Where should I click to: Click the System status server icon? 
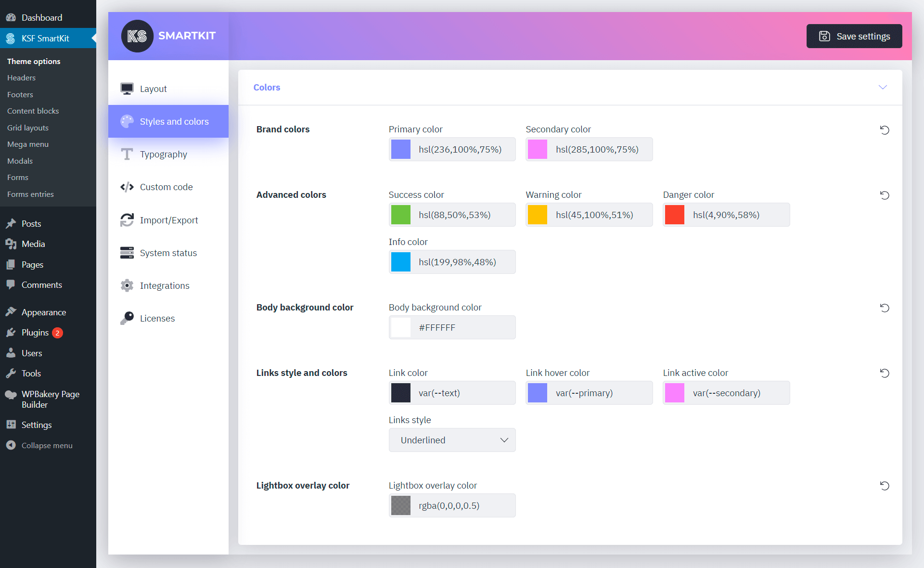click(x=127, y=253)
